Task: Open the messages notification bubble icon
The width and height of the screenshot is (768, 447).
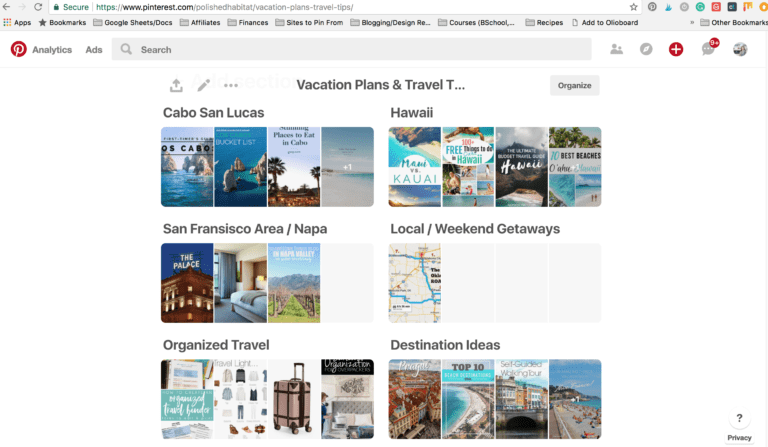Action: pyautogui.click(x=708, y=49)
